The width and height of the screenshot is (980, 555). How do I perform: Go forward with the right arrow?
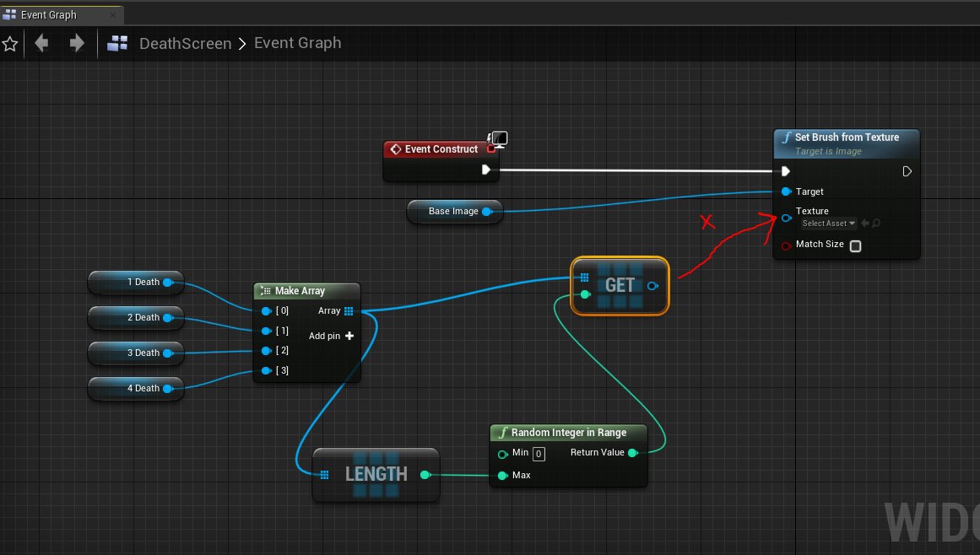point(77,43)
